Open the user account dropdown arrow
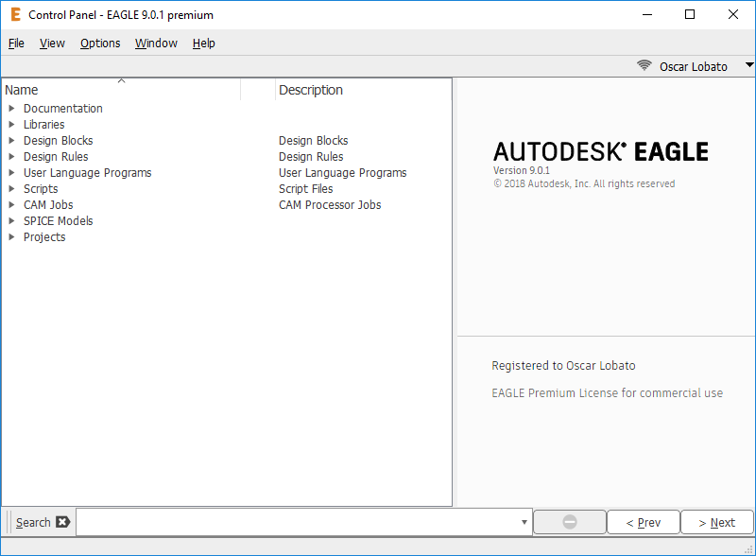Image resolution: width=756 pixels, height=556 pixels. pos(749,66)
